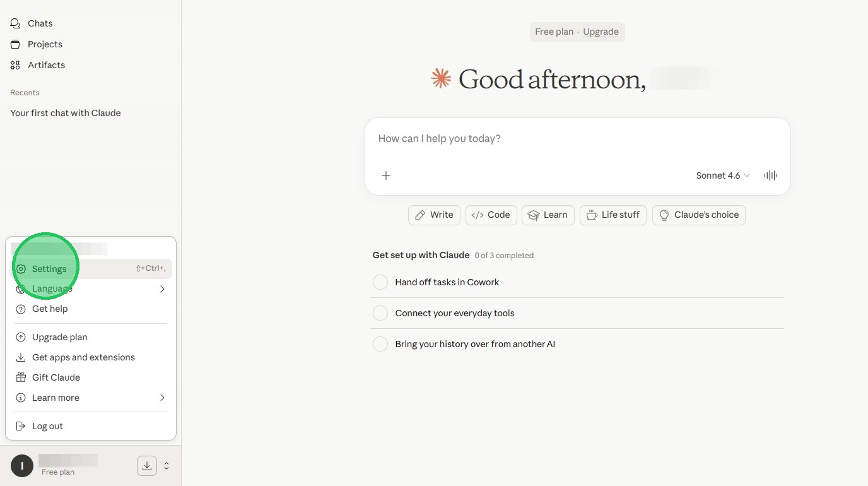Viewport: 868px width, 486px height.
Task: Click the orange Claude starburst logo
Action: [x=441, y=79]
